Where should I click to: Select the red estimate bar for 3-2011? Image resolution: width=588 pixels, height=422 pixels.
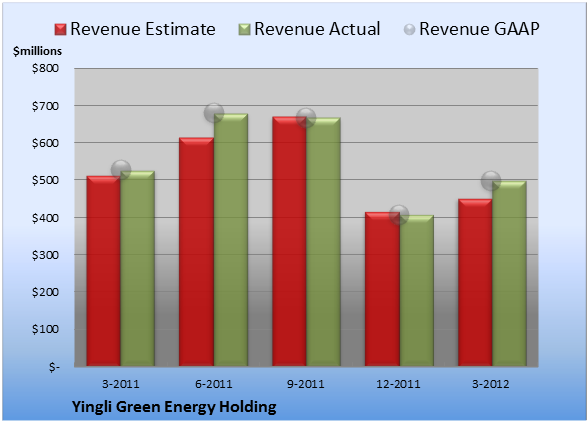[x=104, y=271]
